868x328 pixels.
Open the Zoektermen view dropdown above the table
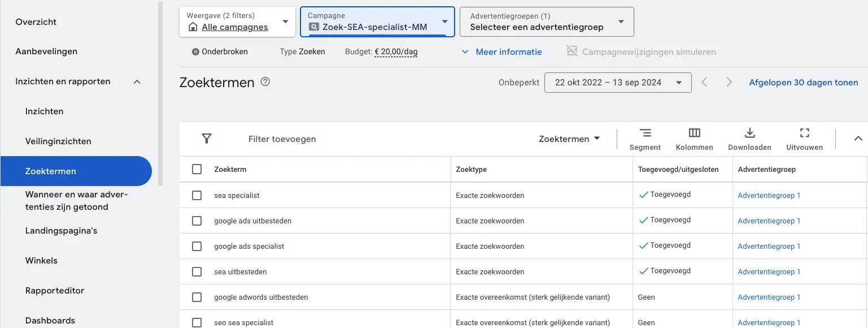[569, 139]
